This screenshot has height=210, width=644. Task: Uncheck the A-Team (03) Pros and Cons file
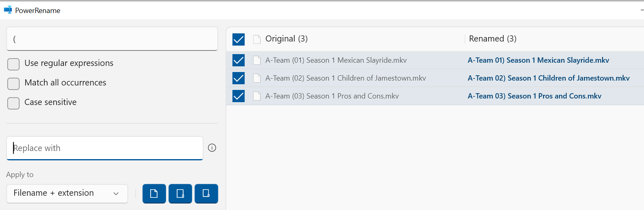click(239, 96)
